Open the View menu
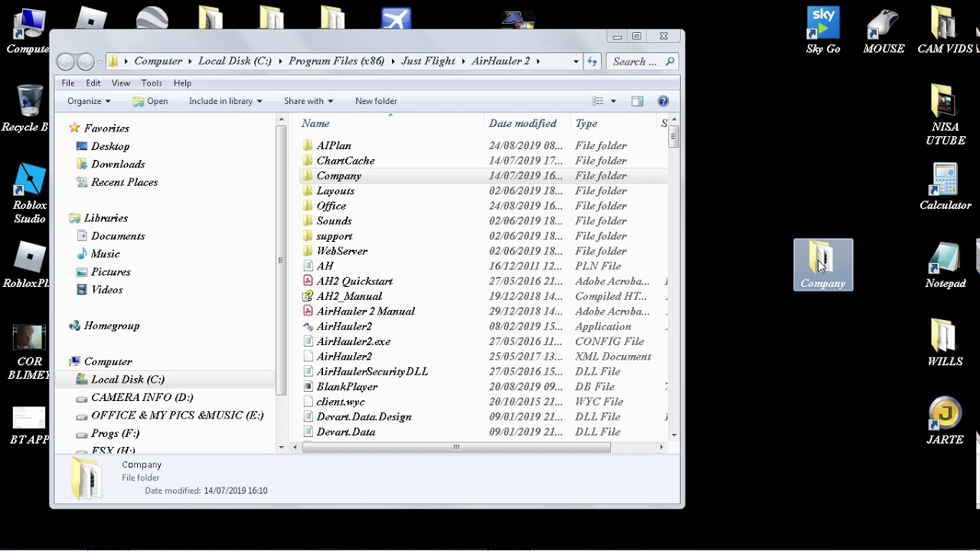Viewport: 980px width, 551px height. (x=121, y=83)
